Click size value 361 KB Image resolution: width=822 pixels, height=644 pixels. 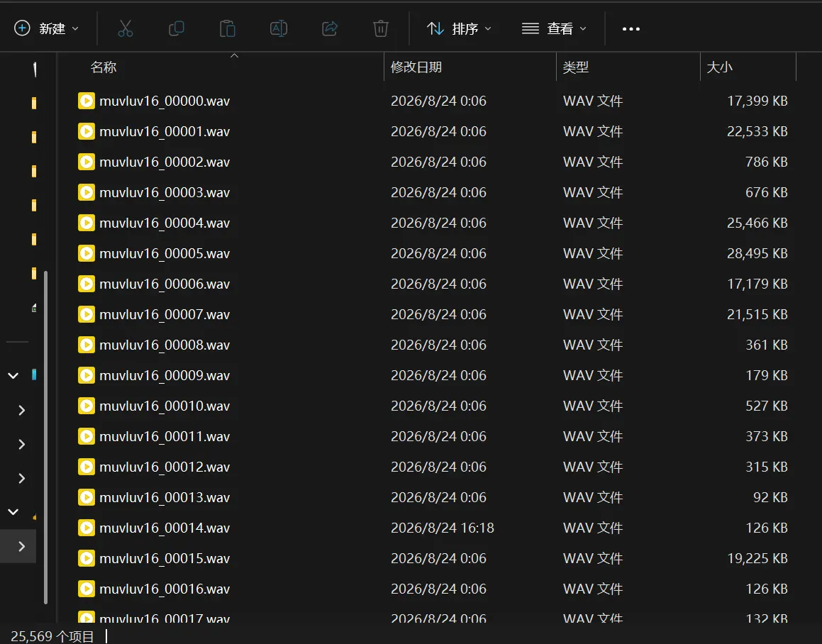(x=767, y=345)
